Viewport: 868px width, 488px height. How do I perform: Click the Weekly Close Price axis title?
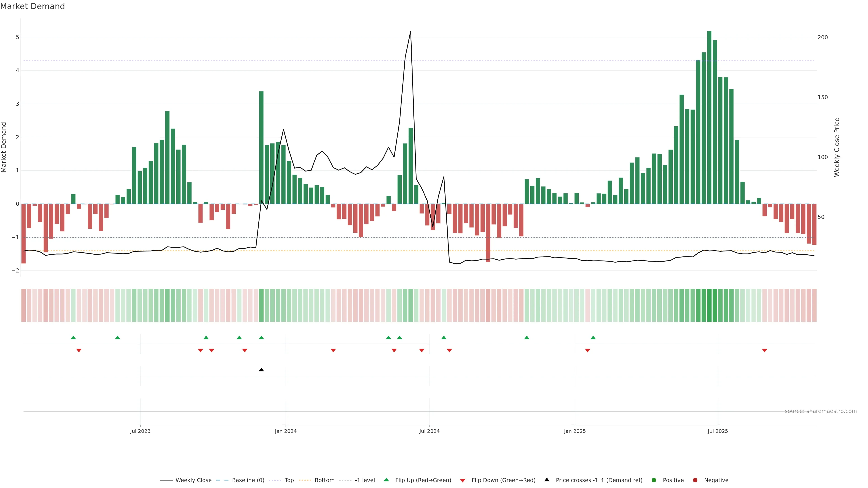(837, 147)
